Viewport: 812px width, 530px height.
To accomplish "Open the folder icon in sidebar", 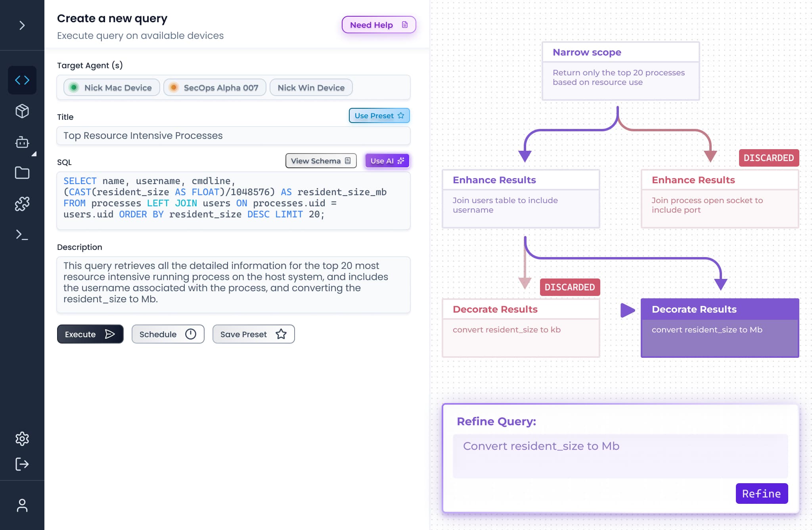I will (22, 173).
